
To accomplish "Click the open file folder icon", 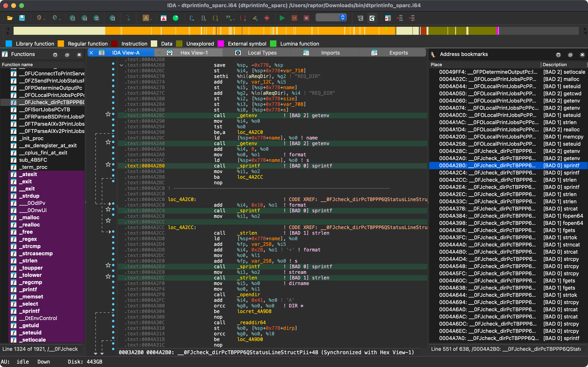I will point(10,18).
